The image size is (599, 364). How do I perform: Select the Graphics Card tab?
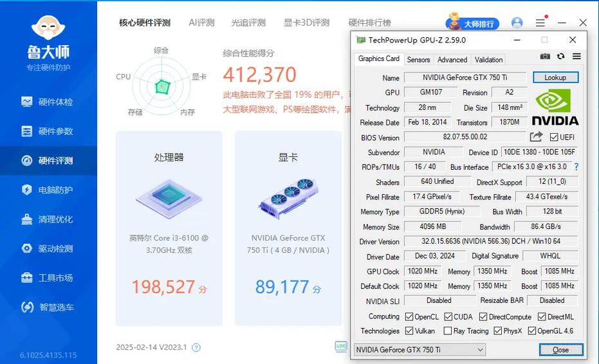(378, 59)
